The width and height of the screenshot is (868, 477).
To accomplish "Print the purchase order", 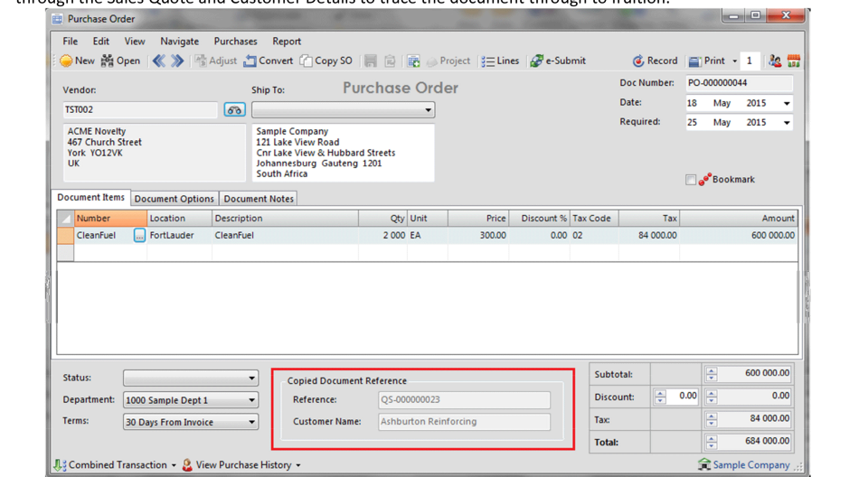I will pos(707,61).
